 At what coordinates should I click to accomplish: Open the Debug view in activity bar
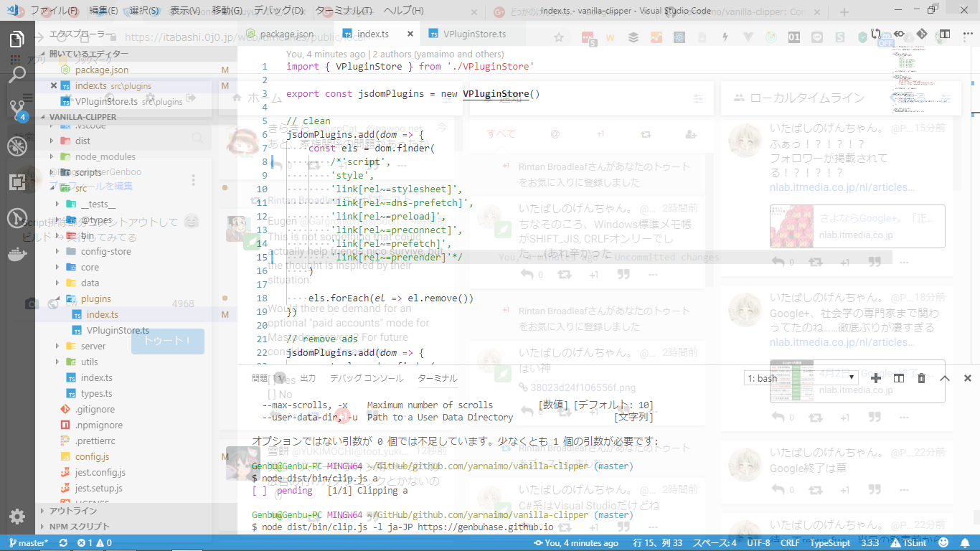point(17,146)
